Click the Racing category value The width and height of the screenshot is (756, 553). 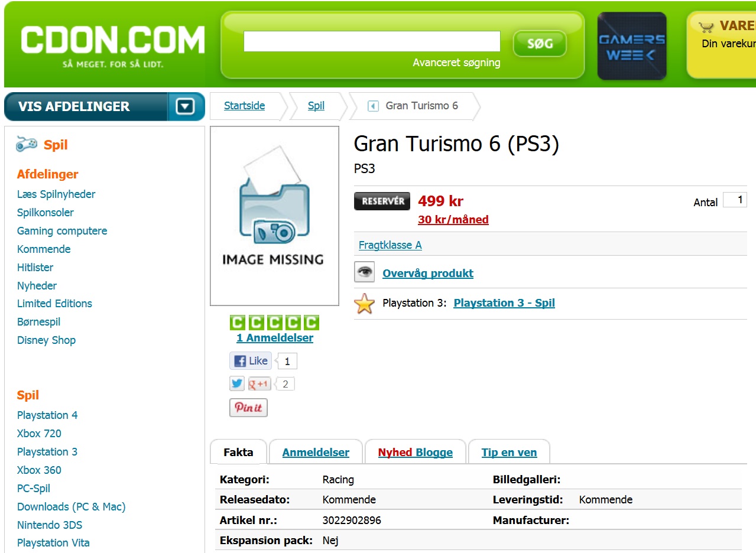pyautogui.click(x=338, y=480)
